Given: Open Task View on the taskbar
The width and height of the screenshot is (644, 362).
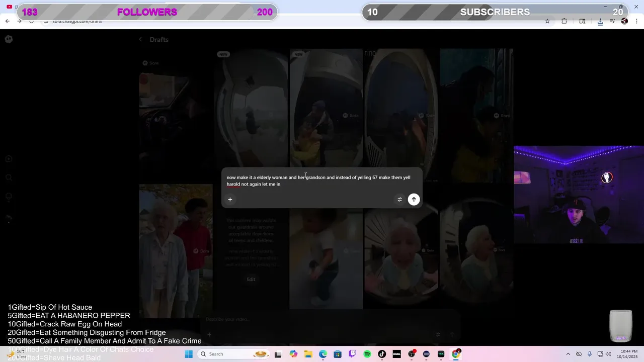Looking at the screenshot, I should click(x=278, y=354).
